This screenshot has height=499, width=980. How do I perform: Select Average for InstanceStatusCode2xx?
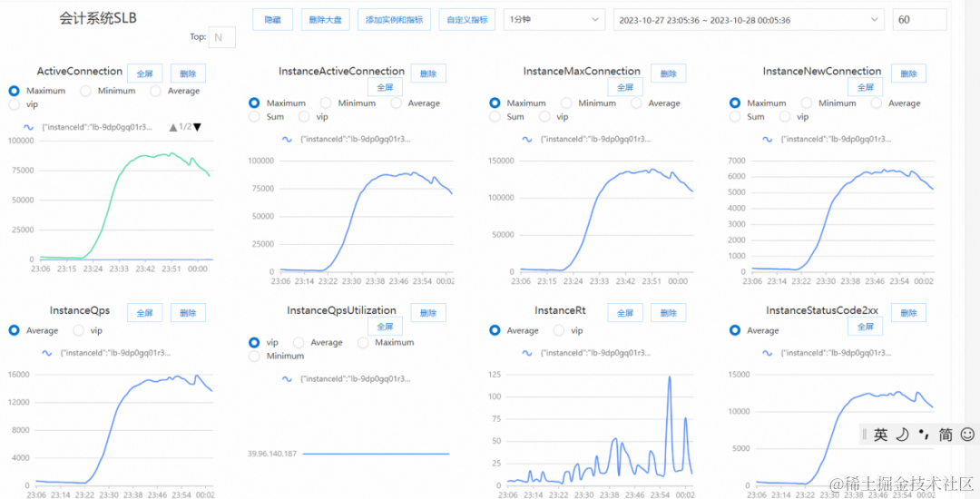[735, 329]
